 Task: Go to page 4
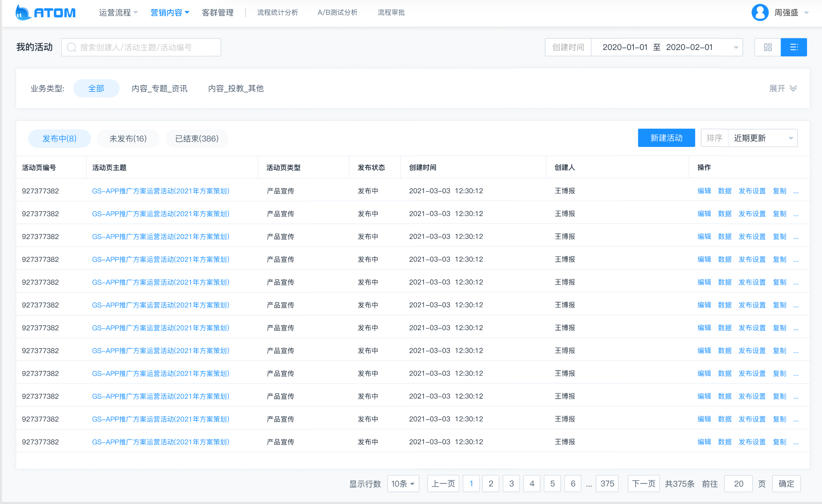coord(532,483)
